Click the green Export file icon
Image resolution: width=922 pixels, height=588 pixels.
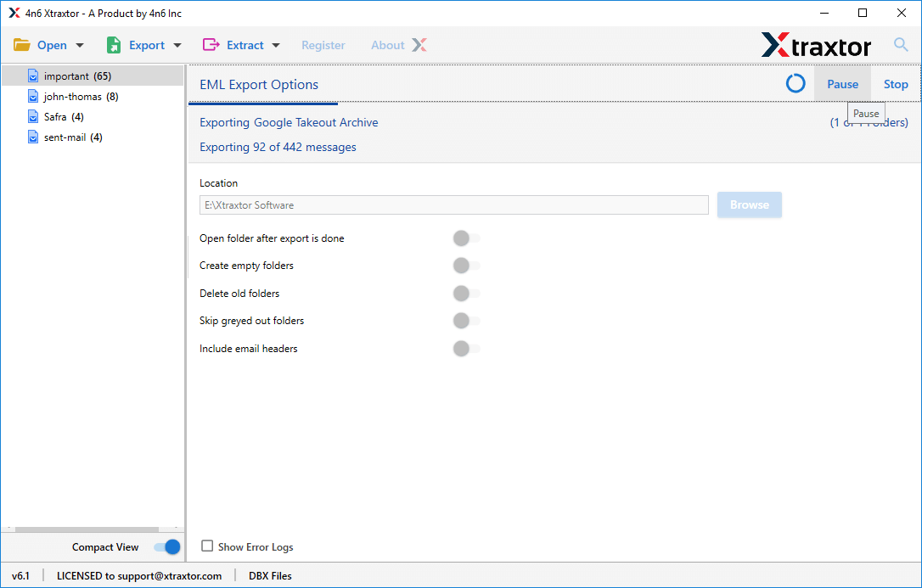point(114,45)
